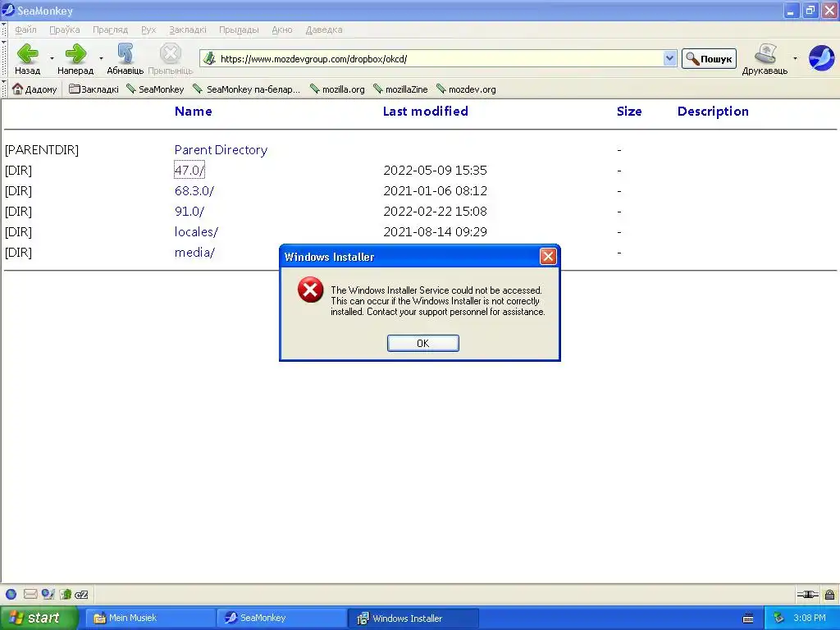840x630 pixels.
Task: Click the SeaMonkey throbber logo
Action: coord(821,58)
